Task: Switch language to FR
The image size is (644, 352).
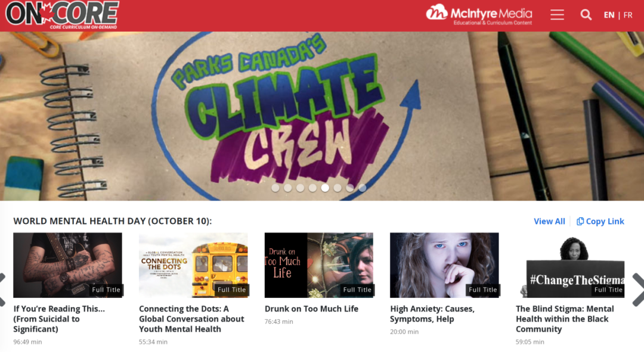Action: tap(627, 15)
